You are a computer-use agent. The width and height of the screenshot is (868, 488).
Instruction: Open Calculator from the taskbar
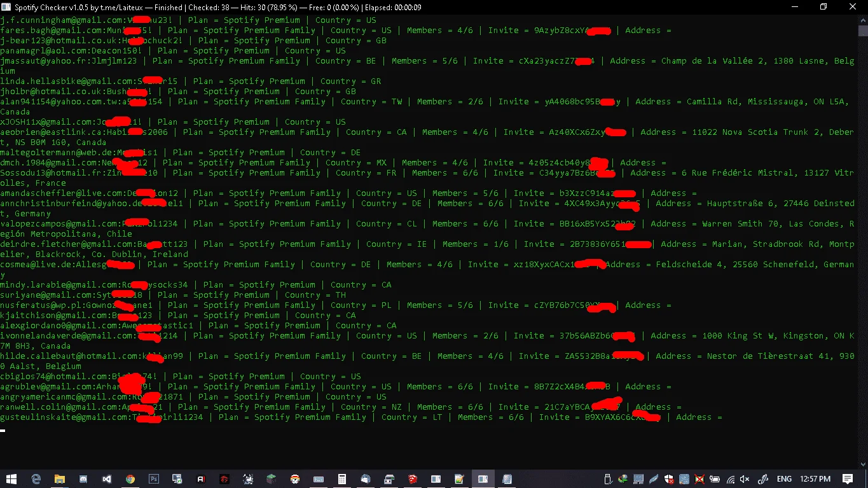[342, 479]
